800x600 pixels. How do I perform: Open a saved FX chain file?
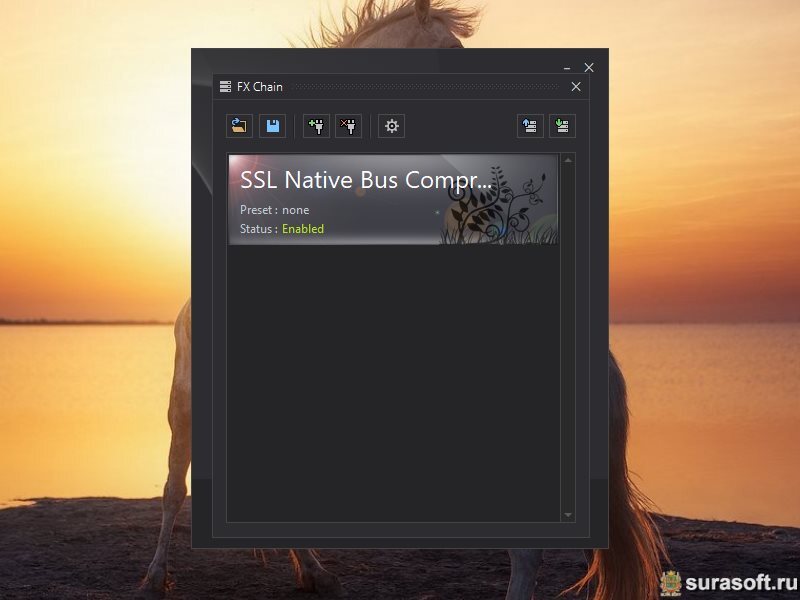(239, 126)
